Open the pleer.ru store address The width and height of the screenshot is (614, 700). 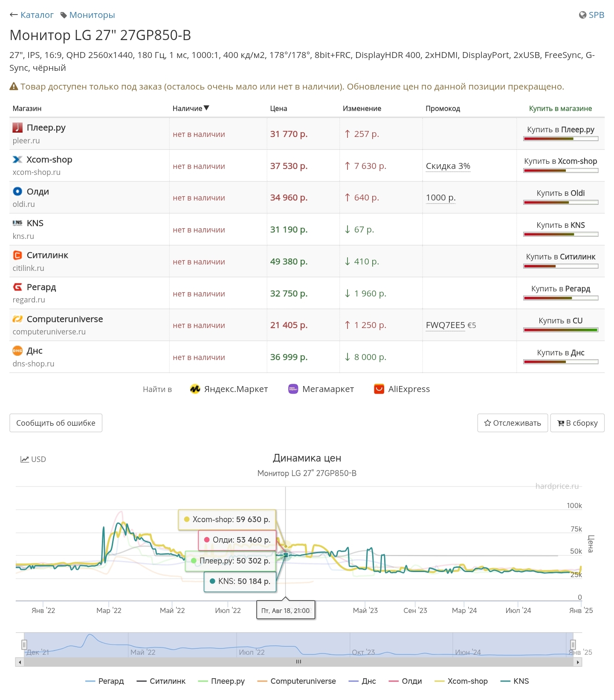(26, 140)
